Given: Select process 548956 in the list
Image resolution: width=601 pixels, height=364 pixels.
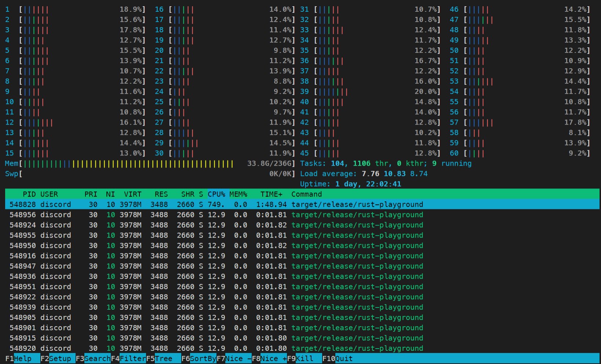Looking at the screenshot, I should point(147,214).
